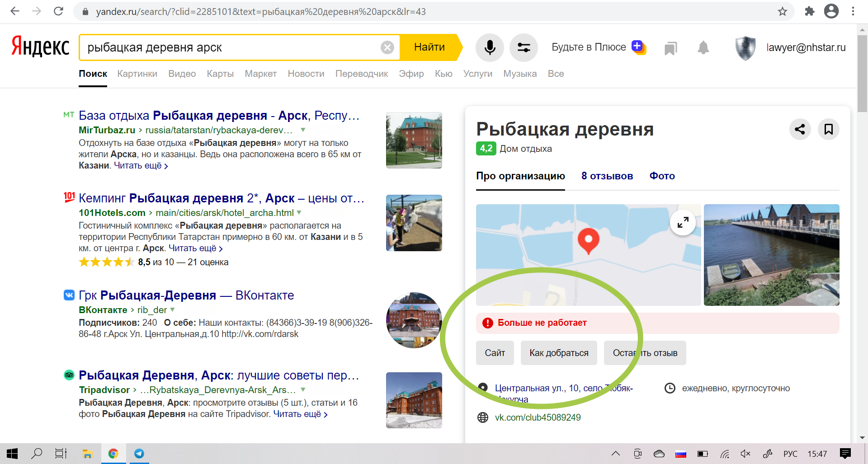
Task: Click the browser address bar URL
Action: click(261, 12)
